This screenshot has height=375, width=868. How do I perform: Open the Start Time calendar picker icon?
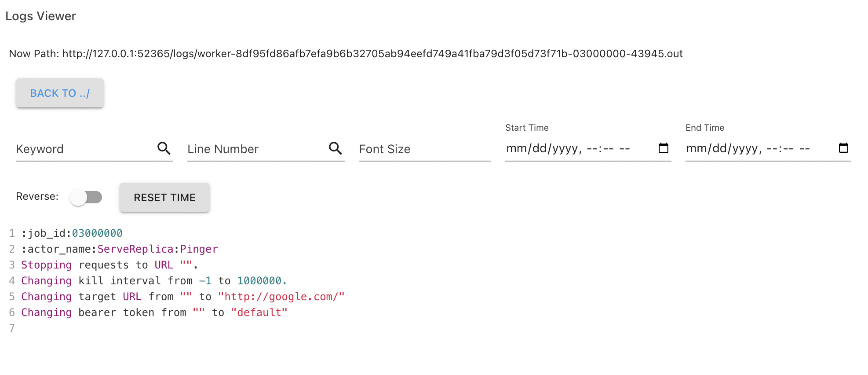[663, 148]
